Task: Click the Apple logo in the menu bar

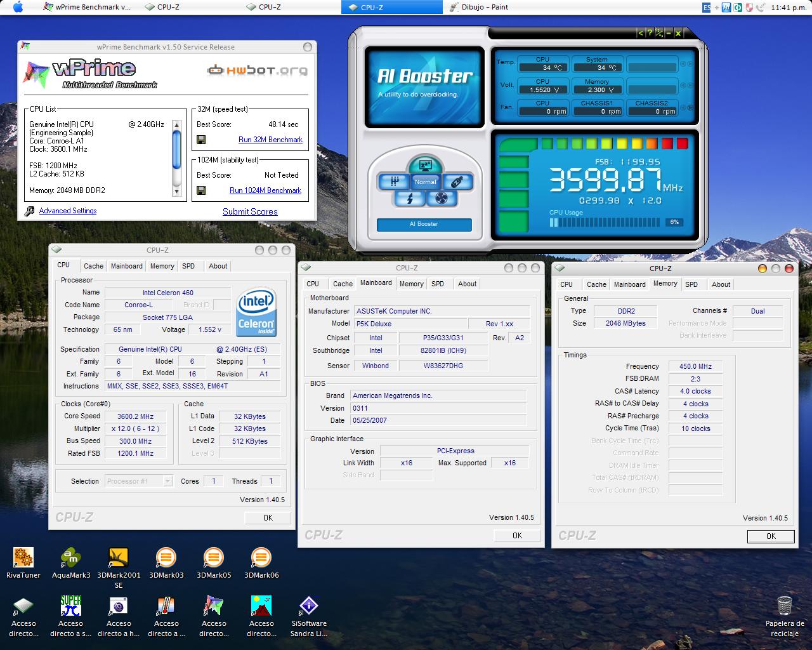Action: click(x=18, y=7)
